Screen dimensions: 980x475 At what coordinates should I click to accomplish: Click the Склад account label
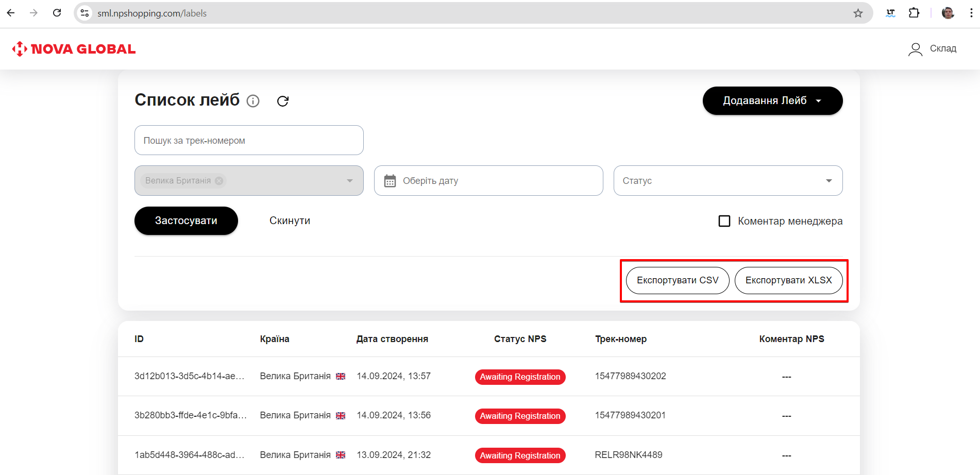tap(943, 48)
